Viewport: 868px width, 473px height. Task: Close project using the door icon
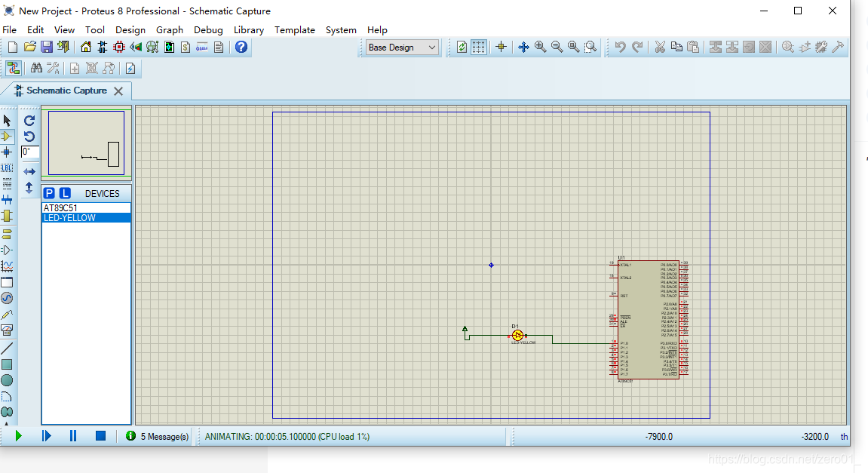(x=63, y=47)
